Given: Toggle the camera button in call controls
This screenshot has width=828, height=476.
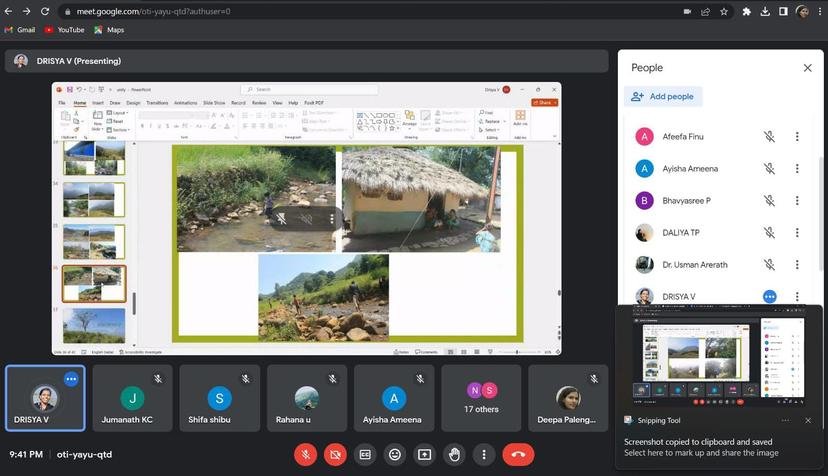Looking at the screenshot, I should tap(335, 454).
